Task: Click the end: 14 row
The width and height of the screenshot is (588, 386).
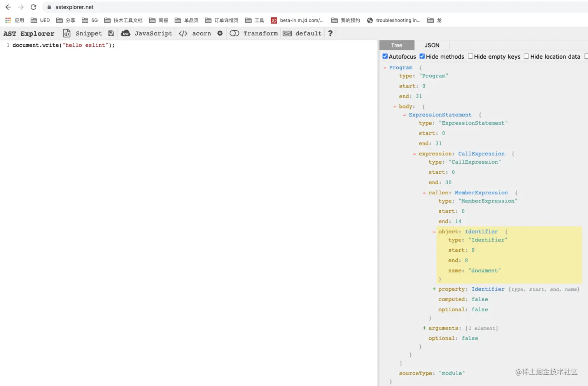Action: coord(450,221)
